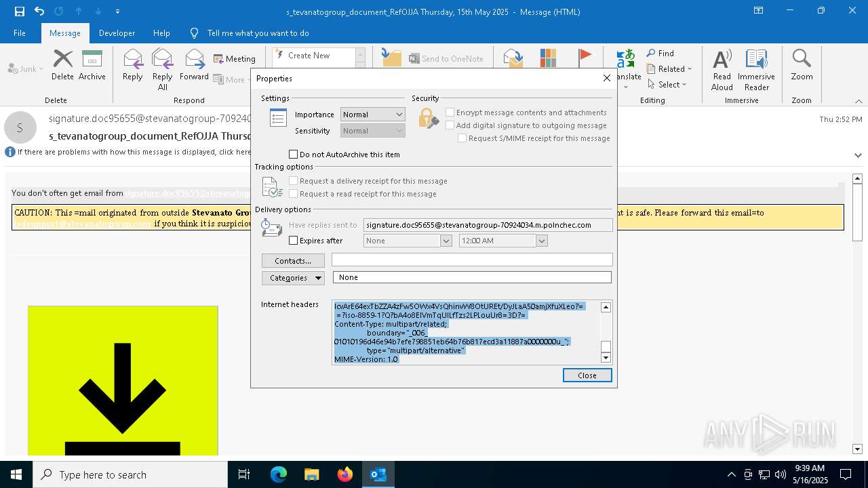
Task: Click the yellow download arrow image
Action: 123,380
